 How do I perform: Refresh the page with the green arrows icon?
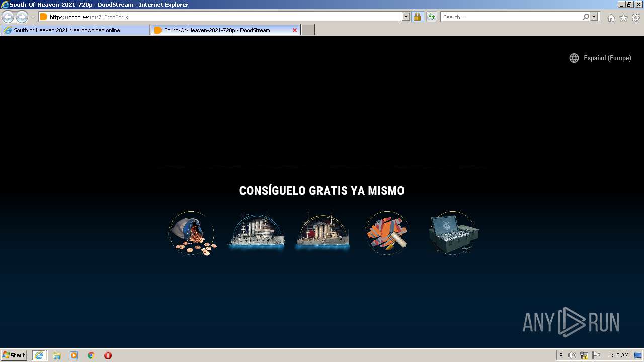click(x=431, y=17)
